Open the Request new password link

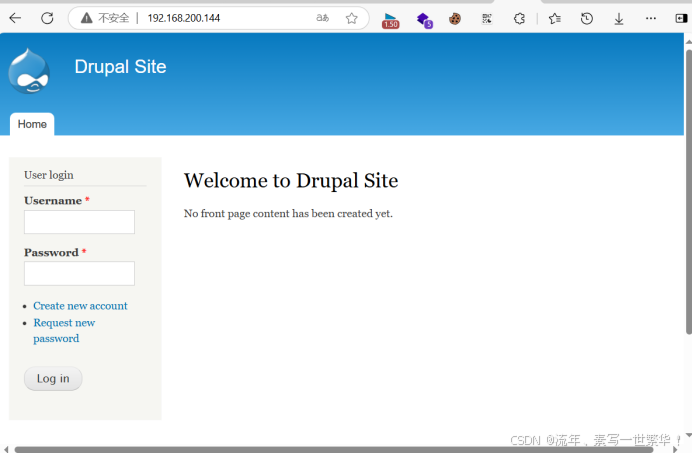(64, 330)
